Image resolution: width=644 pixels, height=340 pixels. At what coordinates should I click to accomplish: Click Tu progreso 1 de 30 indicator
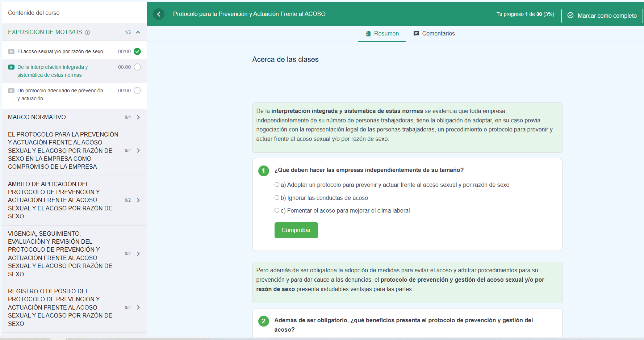click(x=525, y=14)
